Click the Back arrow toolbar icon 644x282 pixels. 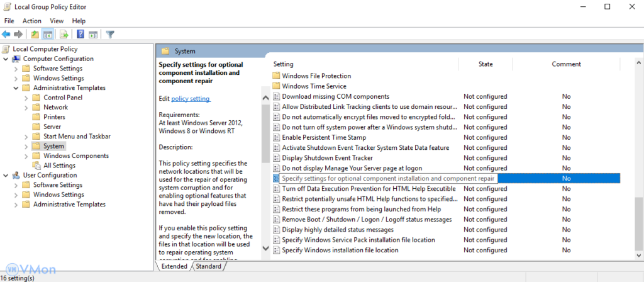(6, 34)
